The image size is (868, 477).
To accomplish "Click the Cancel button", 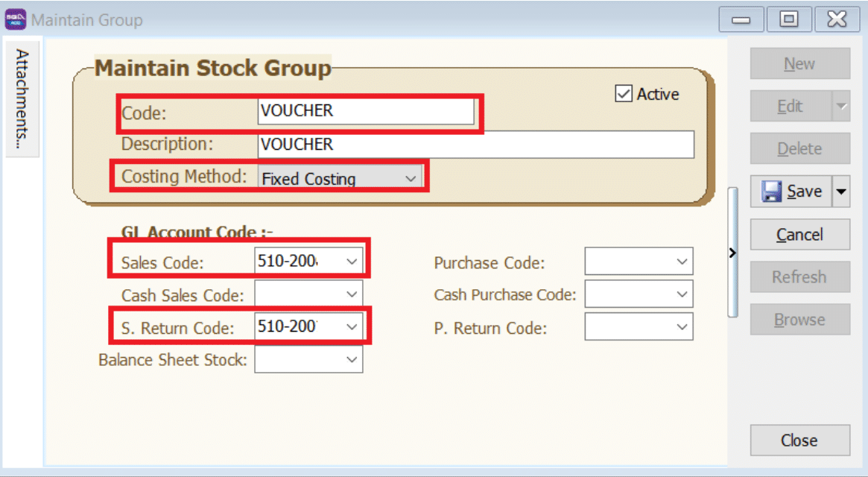I will (x=799, y=235).
